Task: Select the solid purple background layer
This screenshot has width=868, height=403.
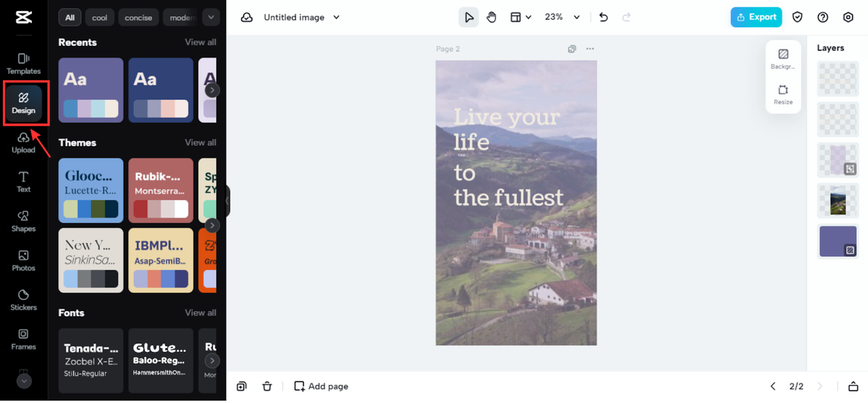Action: (x=838, y=241)
